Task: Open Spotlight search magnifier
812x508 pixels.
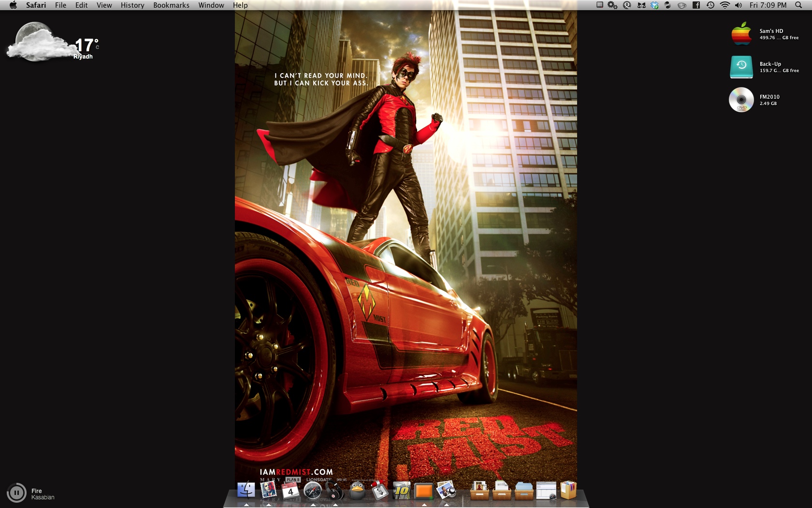Action: (798, 5)
